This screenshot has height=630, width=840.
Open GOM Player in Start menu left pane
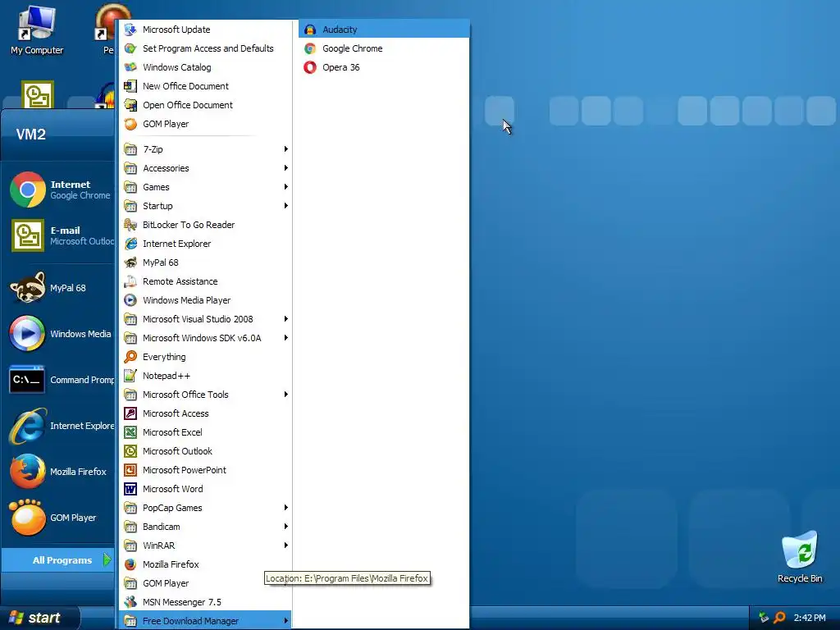coord(60,518)
